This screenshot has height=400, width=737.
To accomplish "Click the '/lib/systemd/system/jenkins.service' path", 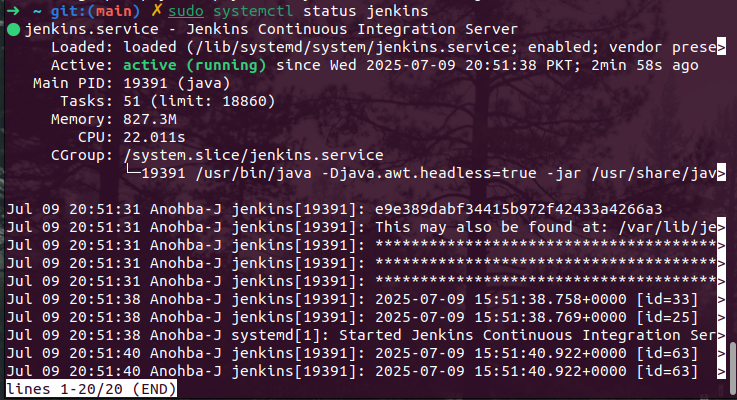I will (351, 47).
